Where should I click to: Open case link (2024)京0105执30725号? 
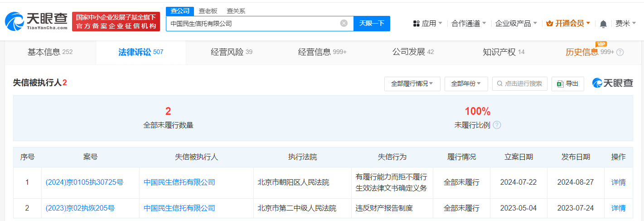tap(84, 182)
